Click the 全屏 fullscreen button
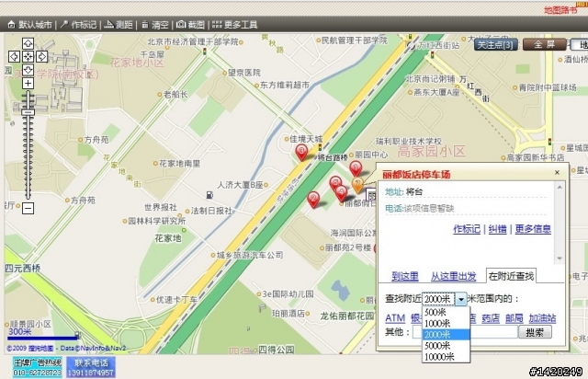Image resolution: width=588 pixels, height=379 pixels. (545, 45)
